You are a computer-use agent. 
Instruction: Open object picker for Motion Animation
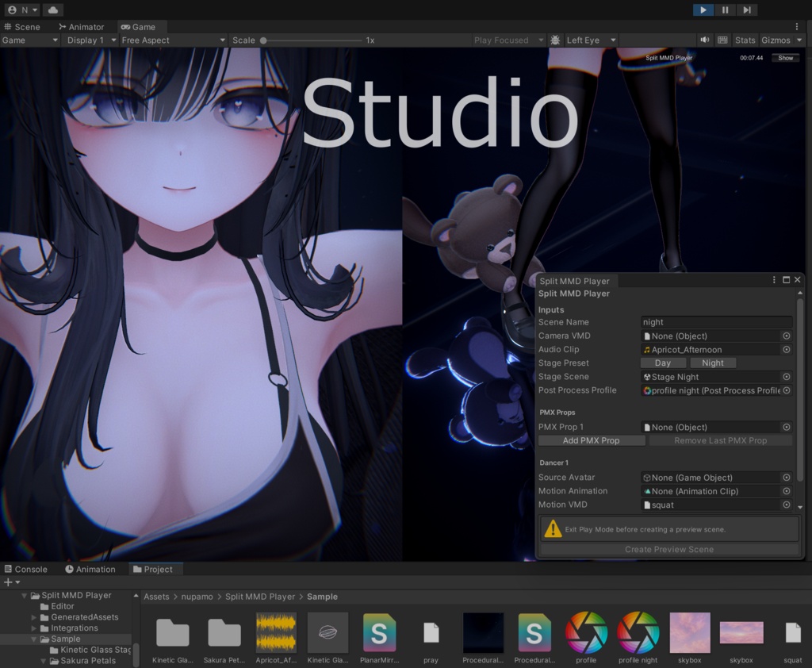point(786,491)
